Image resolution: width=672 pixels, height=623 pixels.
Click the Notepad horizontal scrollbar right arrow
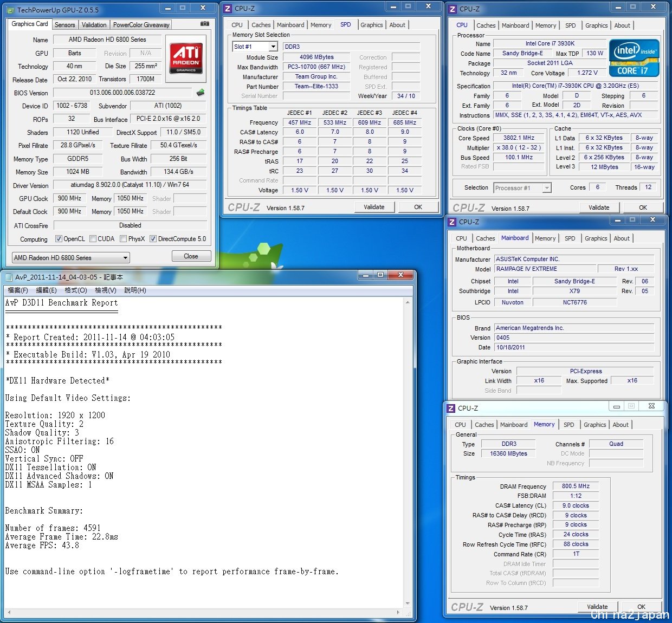coord(399,613)
